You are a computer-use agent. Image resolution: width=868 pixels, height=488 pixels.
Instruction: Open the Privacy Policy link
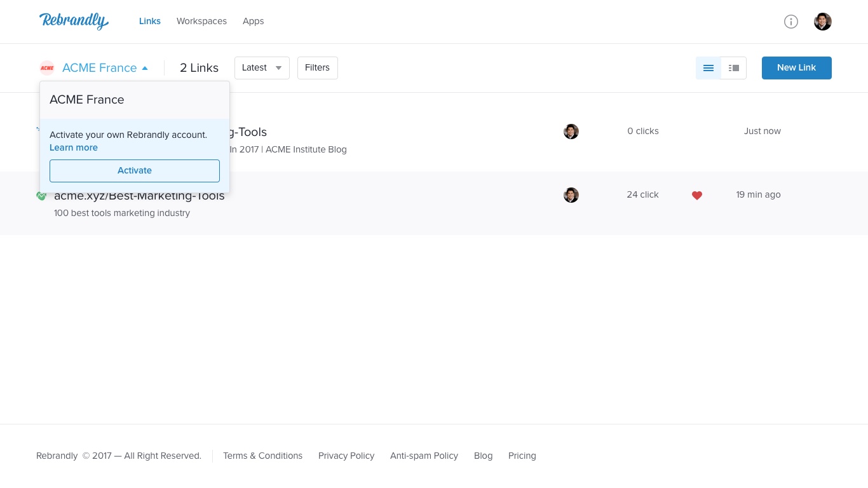click(x=346, y=456)
